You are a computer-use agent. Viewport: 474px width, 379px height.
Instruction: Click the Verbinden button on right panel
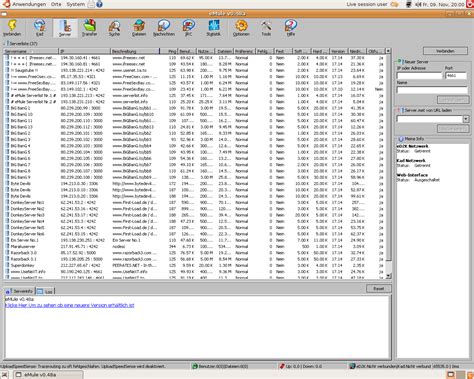pyautogui.click(x=445, y=51)
